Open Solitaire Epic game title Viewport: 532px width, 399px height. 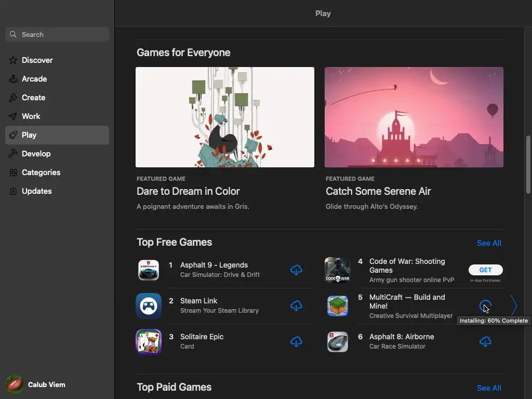coord(202,337)
